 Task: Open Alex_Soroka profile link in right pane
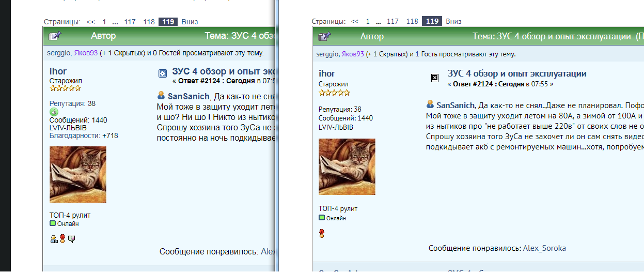pyautogui.click(x=544, y=248)
